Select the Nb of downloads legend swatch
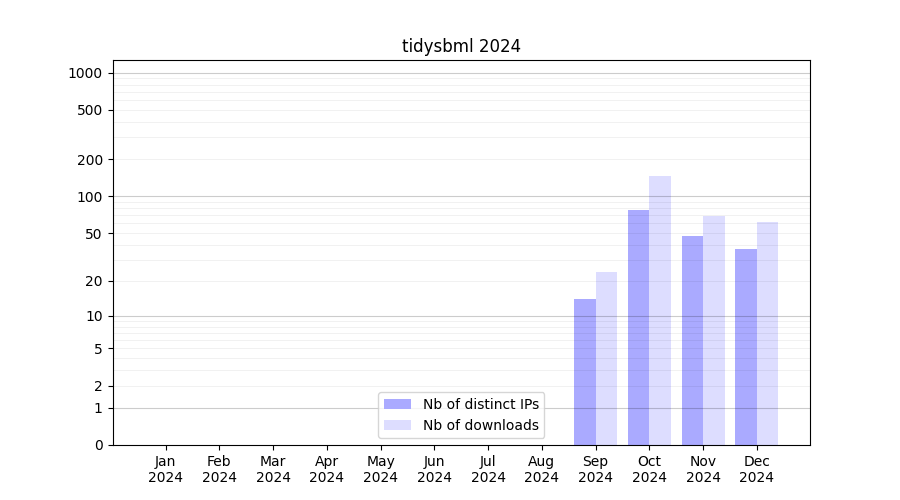Image resolution: width=900 pixels, height=500 pixels. point(397,425)
